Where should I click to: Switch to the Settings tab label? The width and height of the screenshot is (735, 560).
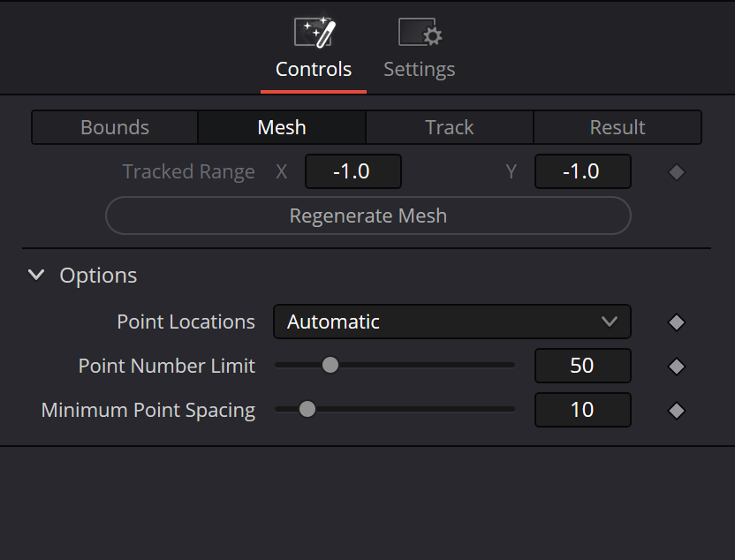(420, 70)
